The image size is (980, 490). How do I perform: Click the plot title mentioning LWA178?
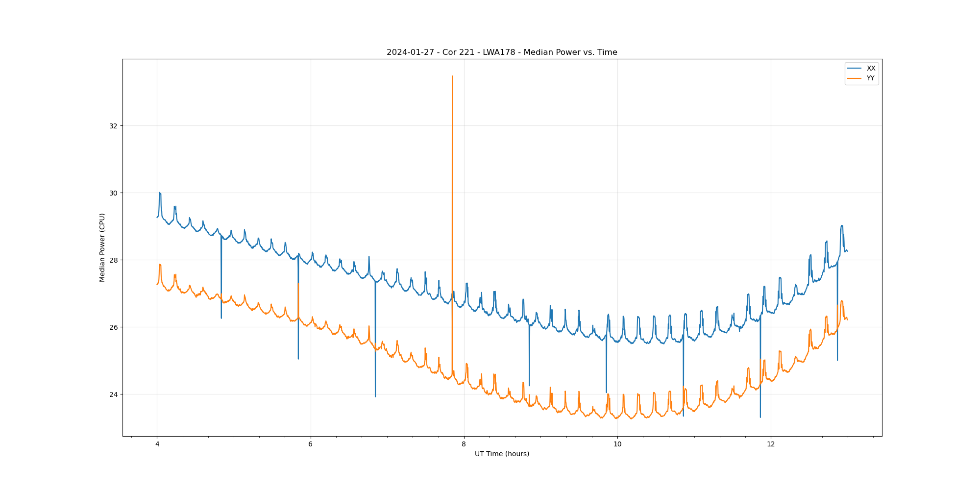(502, 52)
